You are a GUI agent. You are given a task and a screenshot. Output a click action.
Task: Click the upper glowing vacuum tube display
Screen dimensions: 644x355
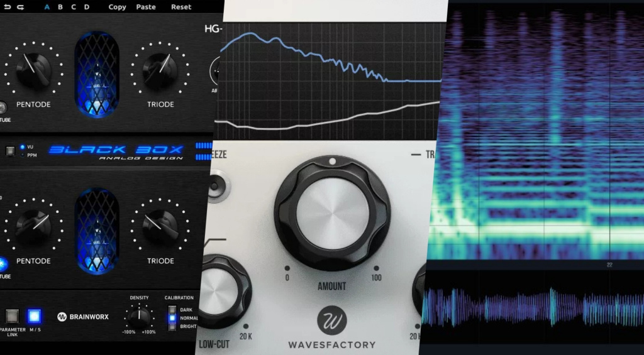pos(97,74)
